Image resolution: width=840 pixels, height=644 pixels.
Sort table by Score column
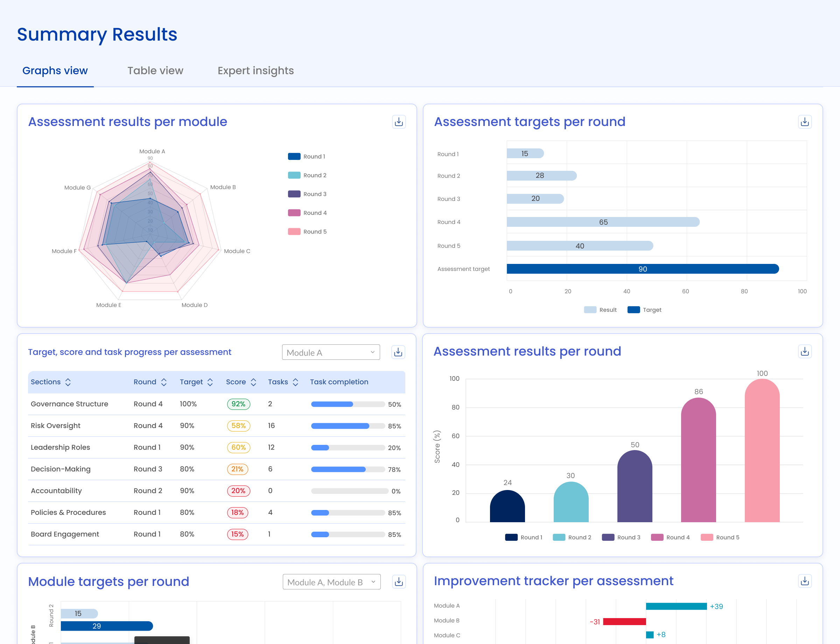[x=253, y=382]
